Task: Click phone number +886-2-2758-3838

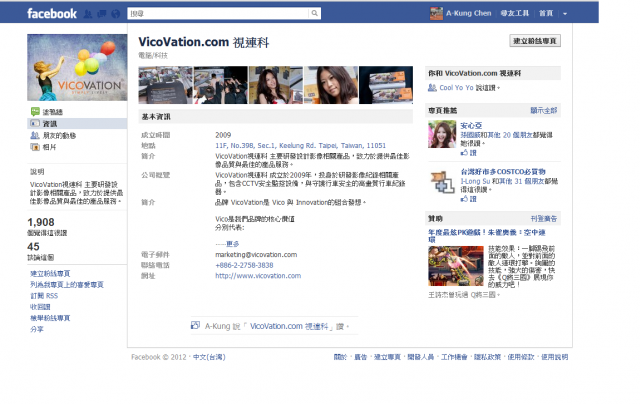Action: click(244, 265)
